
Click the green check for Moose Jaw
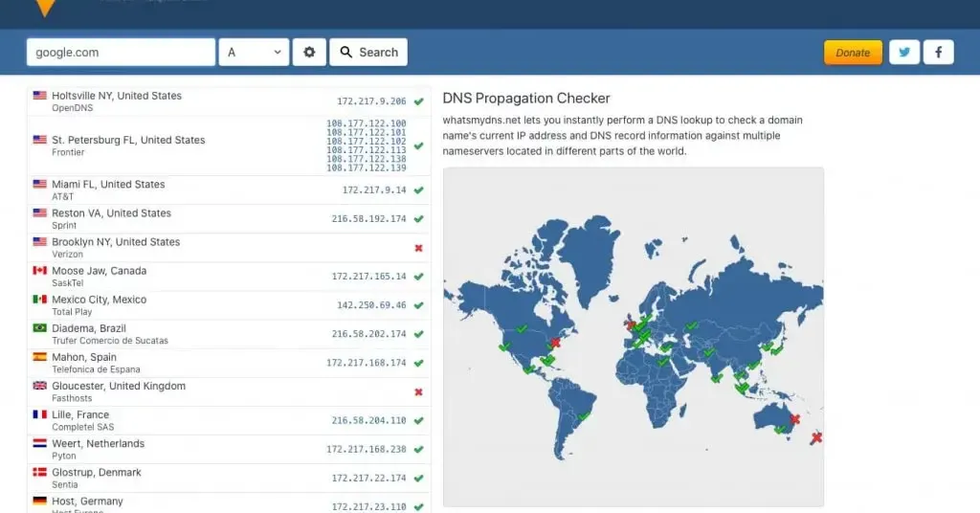point(419,277)
